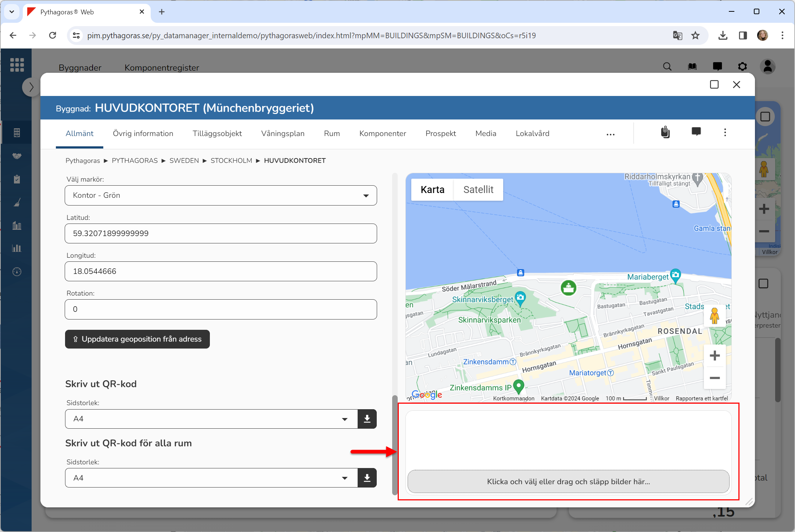Show more tabs with ellipsis
Image resolution: width=795 pixels, height=532 pixels.
pos(610,134)
